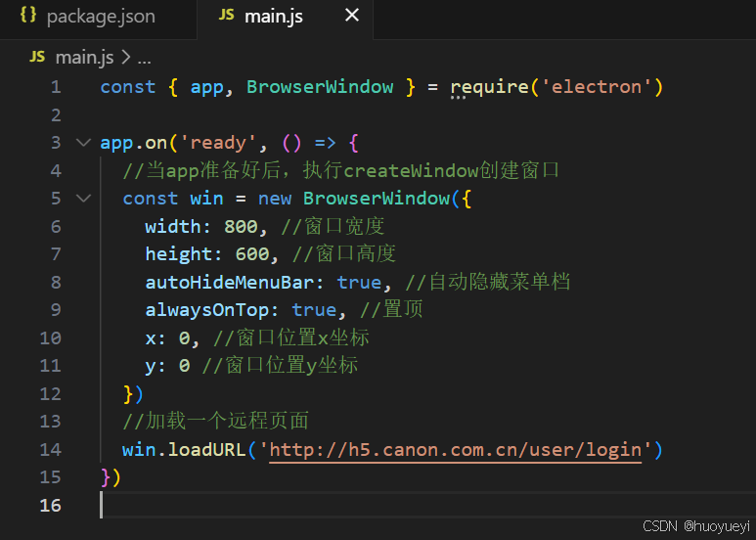Image resolution: width=756 pixels, height=540 pixels.
Task: Click BrowserWindow in the line 1 destructuring
Action: point(320,87)
